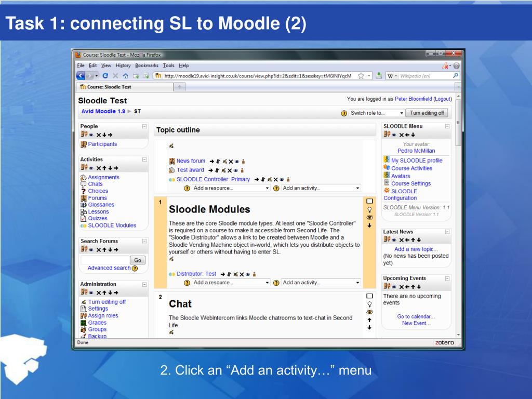Image resolution: width=532 pixels, height=399 pixels.
Task: Click edit pencil icon for News forum
Action: pyautogui.click(x=224, y=162)
